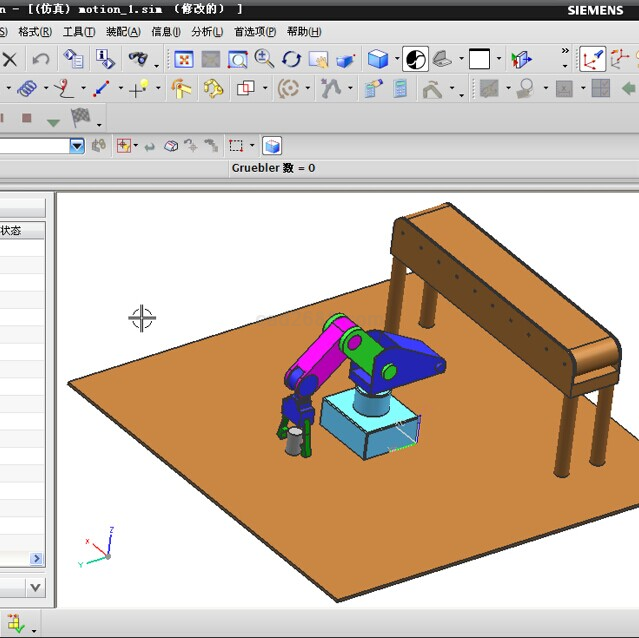Click the navigator horizontal scrollbar right arrow
This screenshot has width=639, height=638.
pyautogui.click(x=37, y=559)
